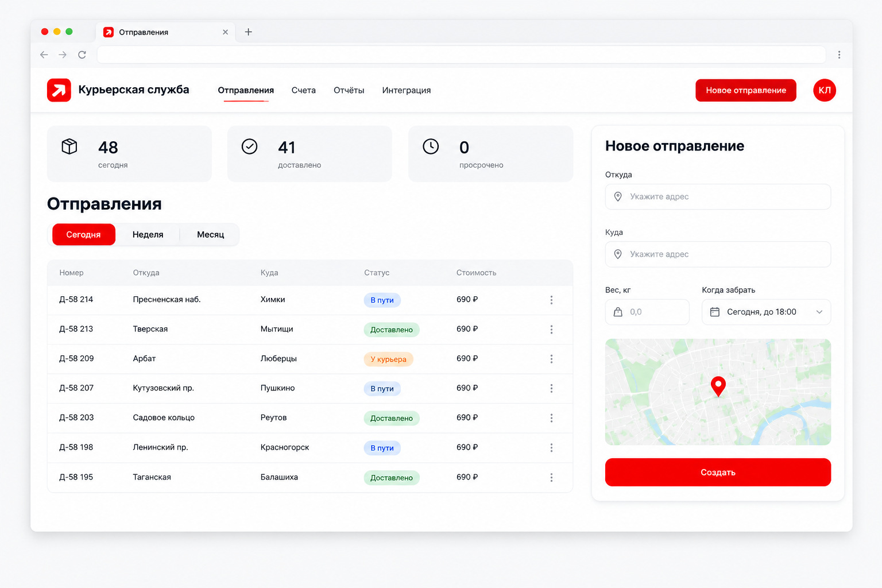The image size is (882, 588).
Task: Click the Новое отправление header button
Action: click(746, 90)
